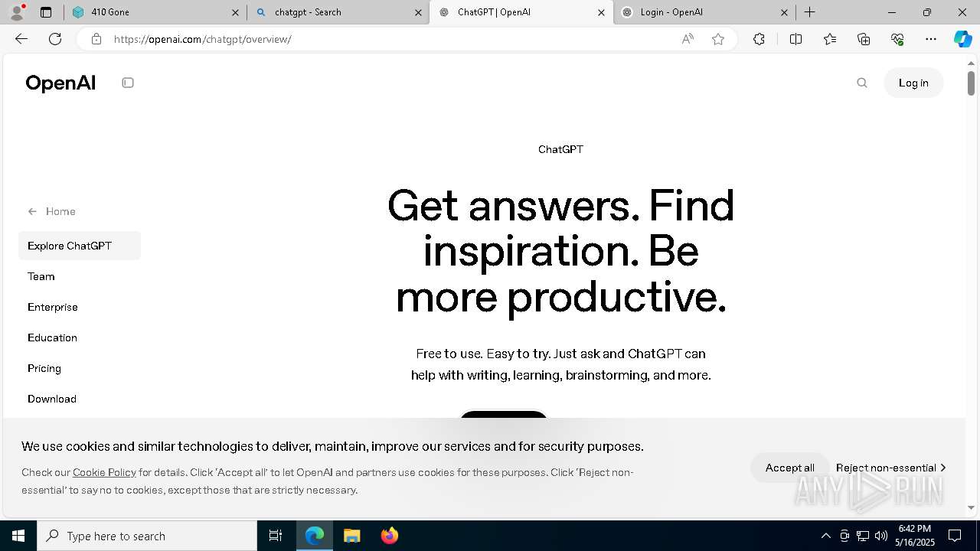Click Microsoft Edge taskbar icon
The height and width of the screenshot is (551, 980).
point(315,536)
